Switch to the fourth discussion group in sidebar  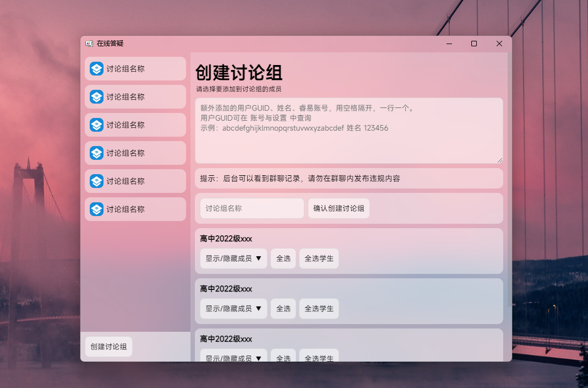[x=135, y=153]
